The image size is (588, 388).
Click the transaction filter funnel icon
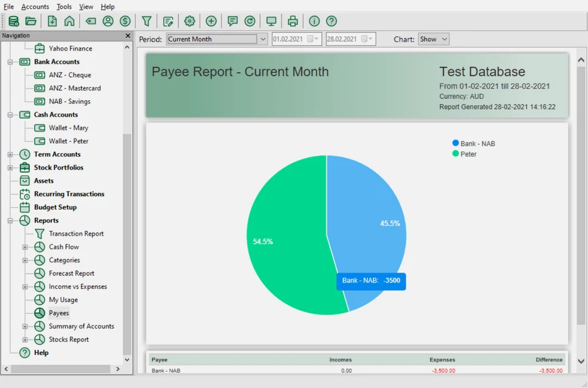click(147, 21)
